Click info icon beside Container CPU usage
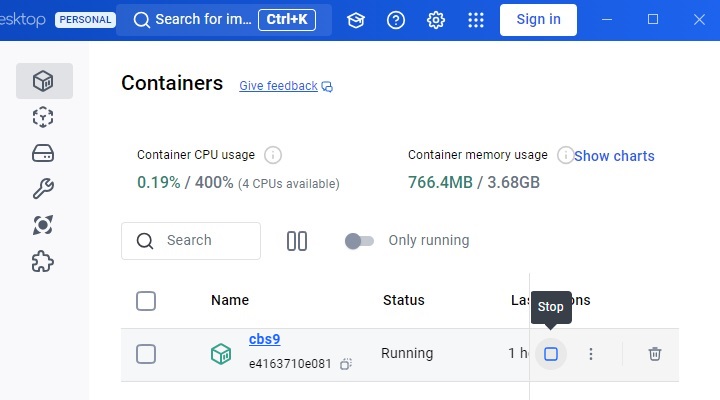Viewport: 720px width, 400px height. 273,155
